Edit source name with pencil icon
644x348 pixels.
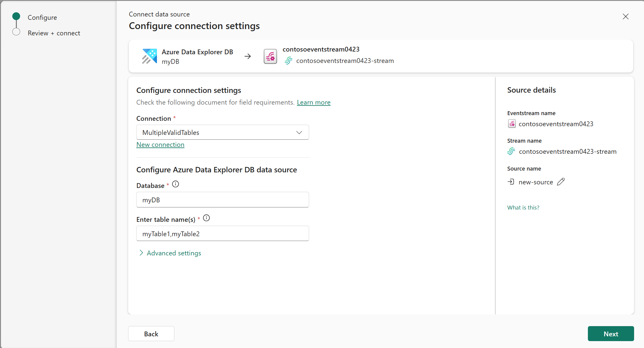click(x=561, y=182)
